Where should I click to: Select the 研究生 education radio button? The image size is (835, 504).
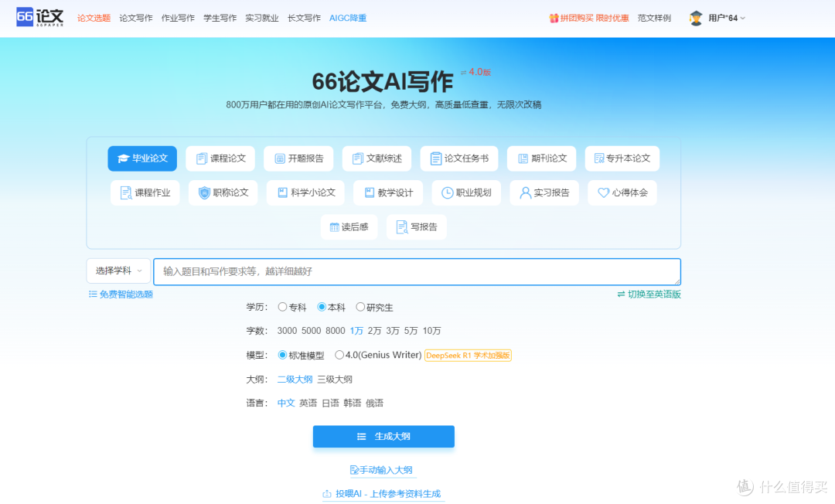click(360, 307)
